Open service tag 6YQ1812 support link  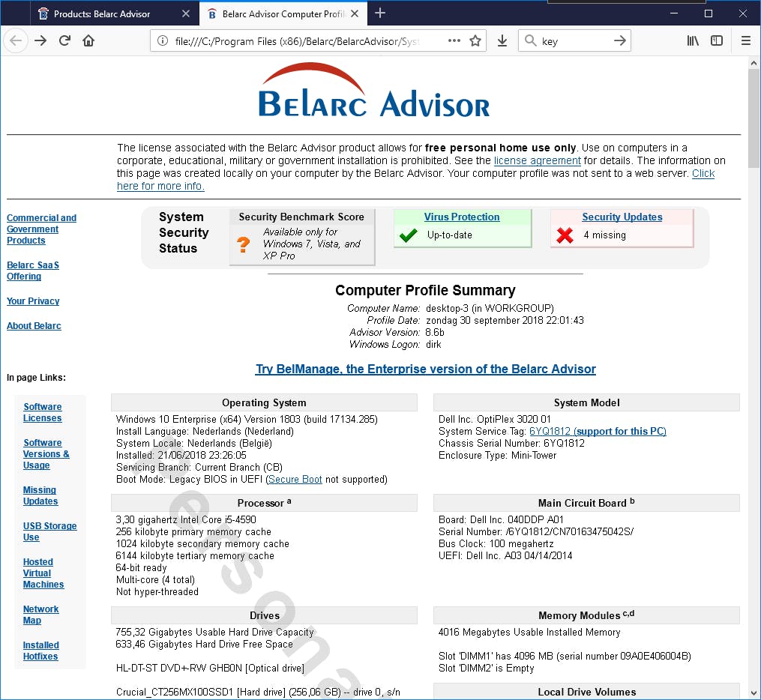click(x=598, y=431)
